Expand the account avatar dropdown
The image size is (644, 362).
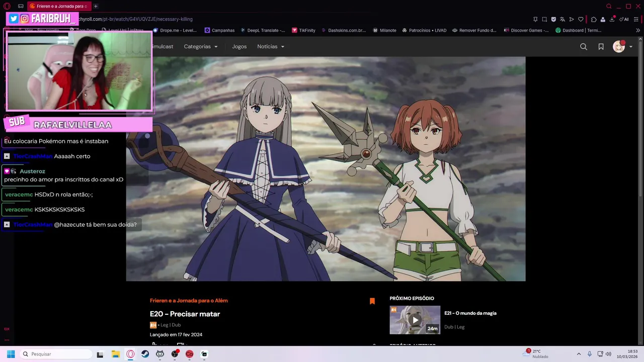pos(622,46)
